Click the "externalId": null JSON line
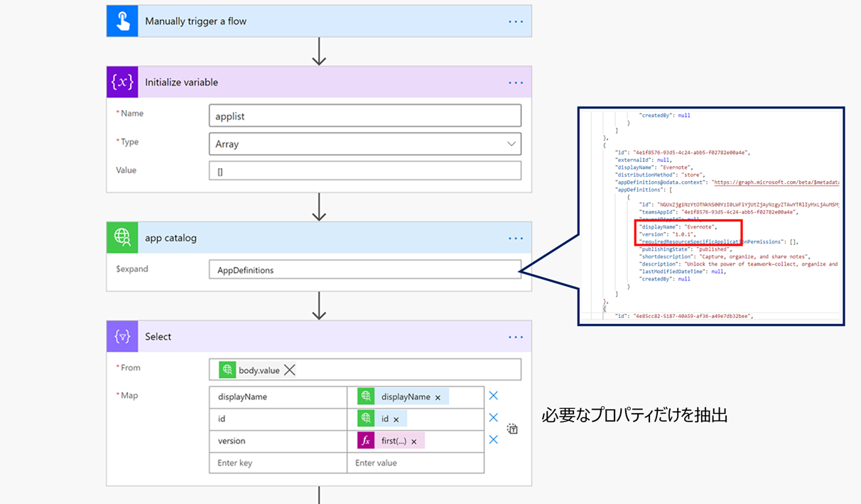 coord(644,160)
